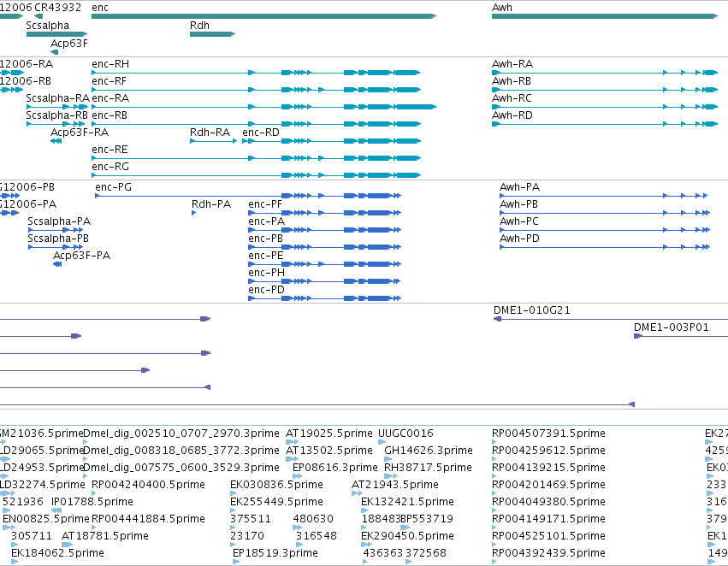Click the Acp63F-PA protein label

click(x=82, y=256)
